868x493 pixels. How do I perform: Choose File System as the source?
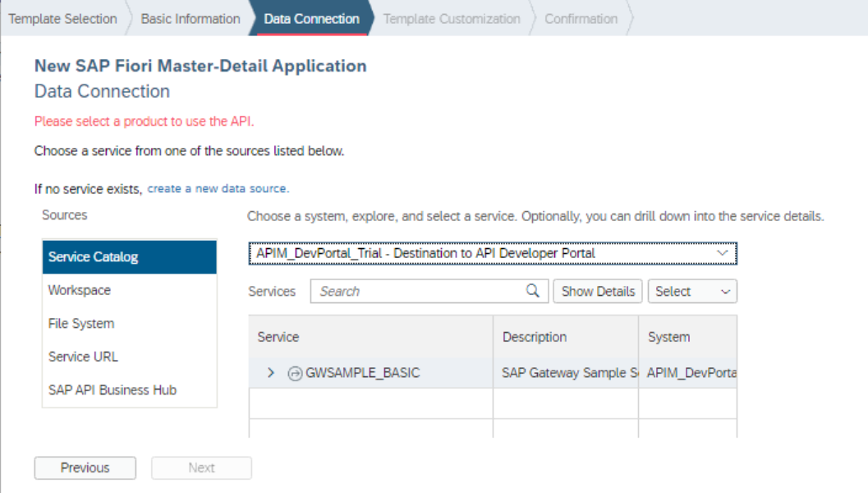pos(80,323)
